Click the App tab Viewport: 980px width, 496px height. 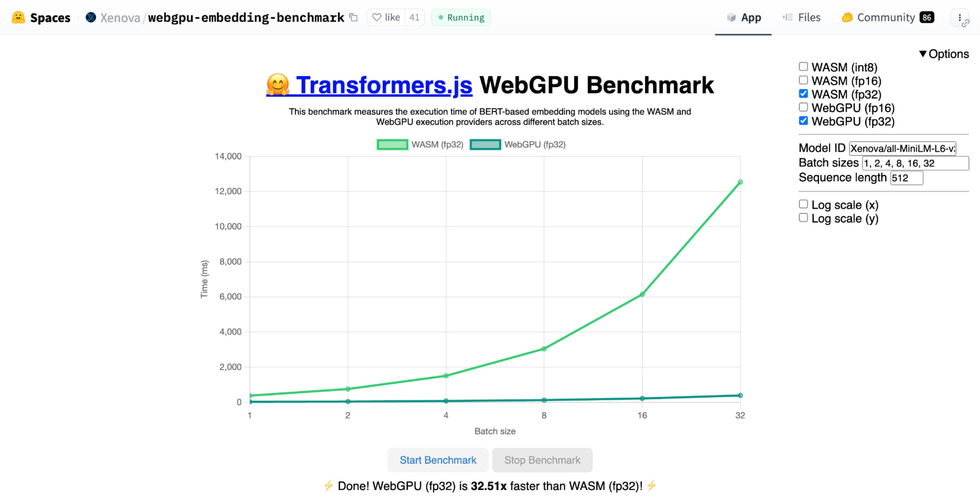point(750,17)
